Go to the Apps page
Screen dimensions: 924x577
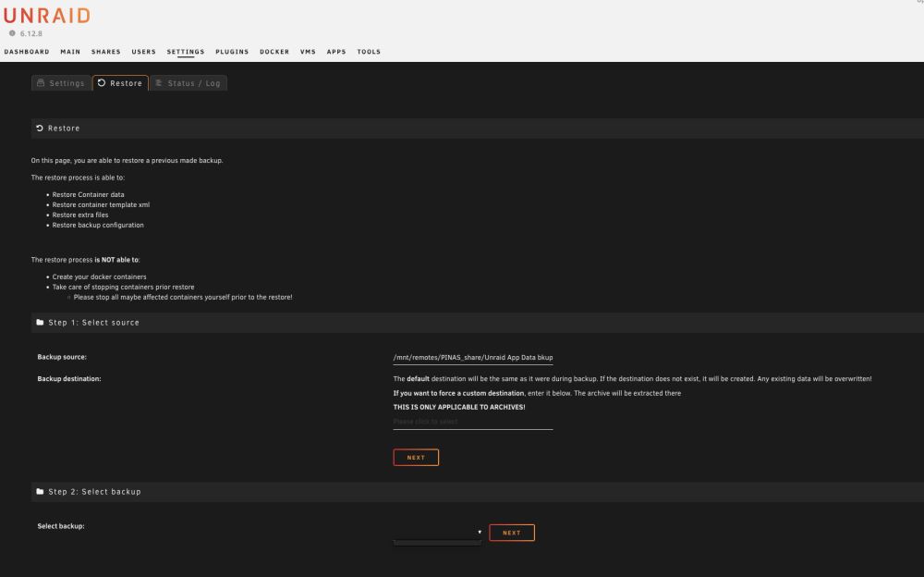click(x=336, y=52)
